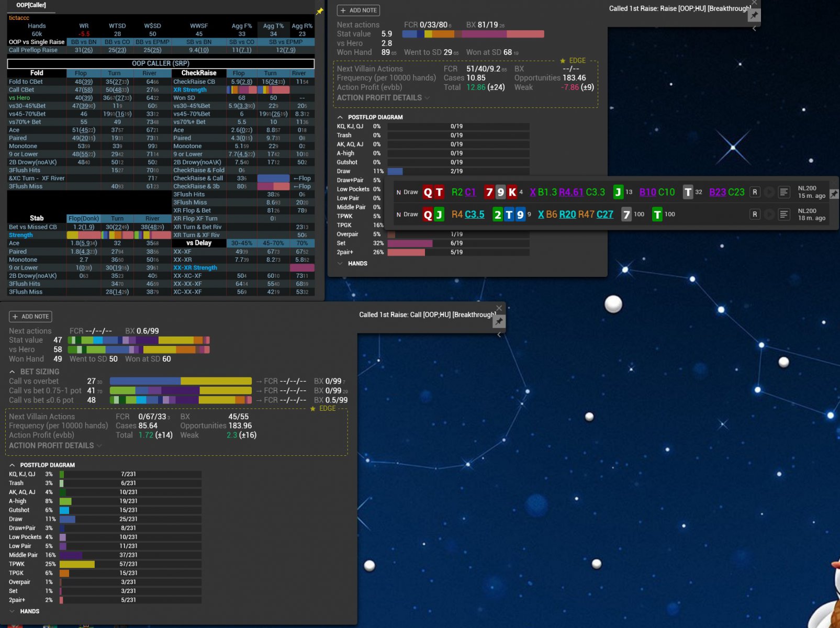The height and width of the screenshot is (628, 840).
Task: Expand Action Profit Details in Call popup
Action: 55,445
